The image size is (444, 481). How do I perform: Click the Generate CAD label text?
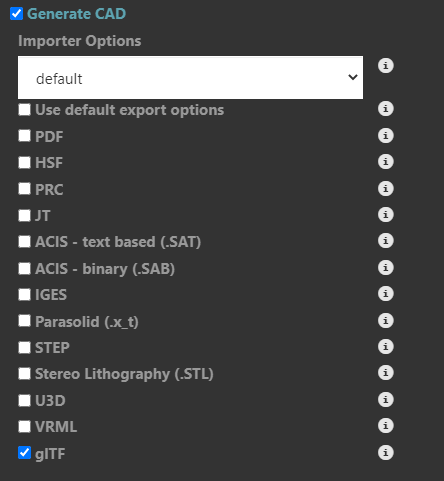tap(76, 14)
